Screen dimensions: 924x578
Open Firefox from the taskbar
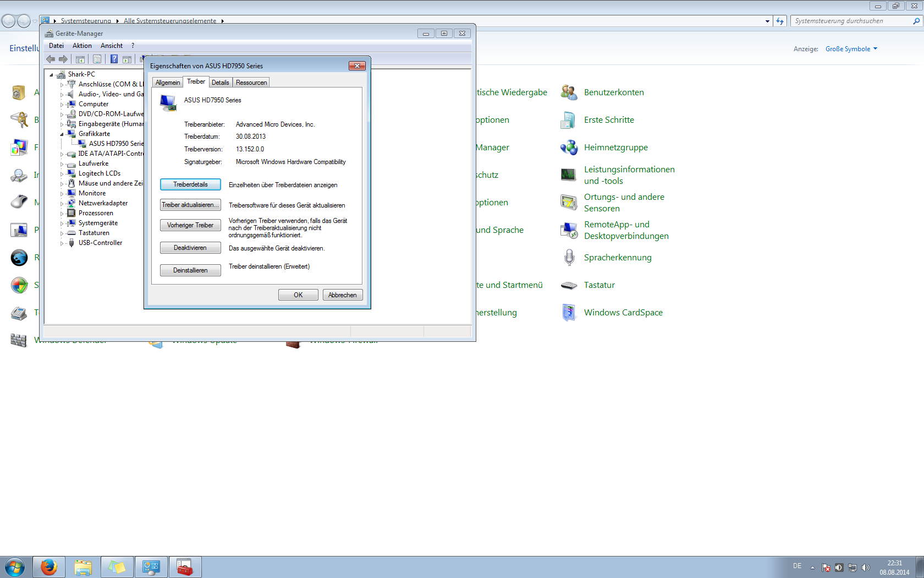[49, 567]
